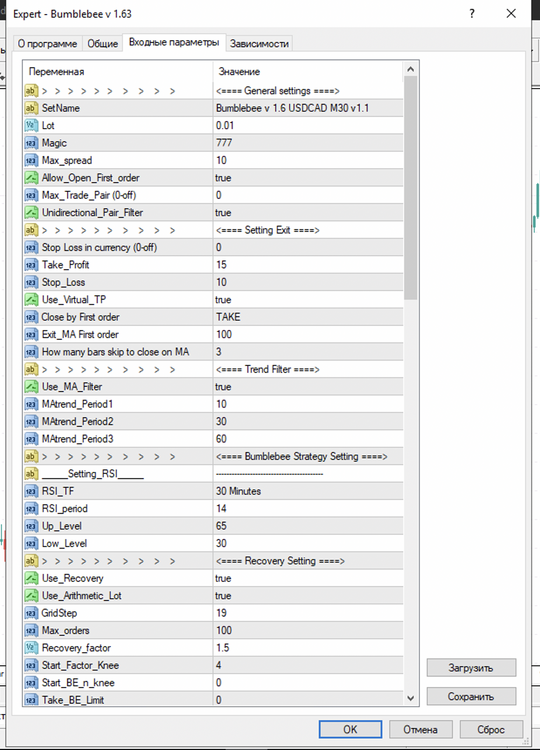Select the How many bars skip row label
This screenshot has height=750, width=540.
tap(115, 352)
